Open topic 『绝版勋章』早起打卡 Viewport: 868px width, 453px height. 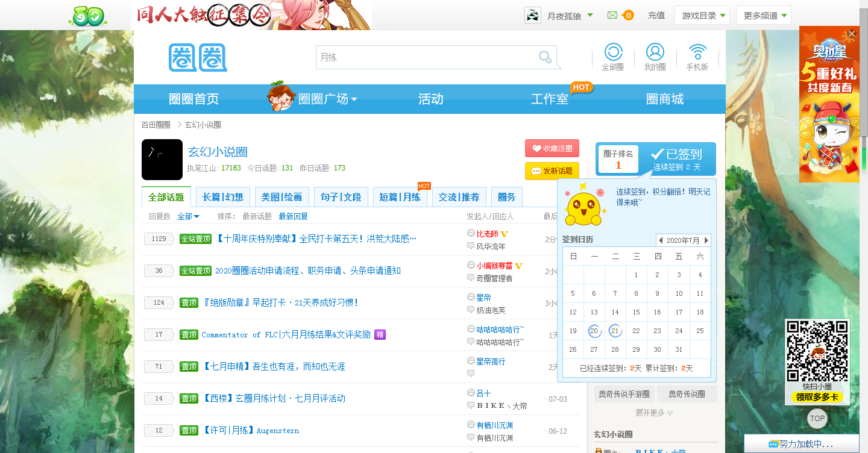click(280, 303)
